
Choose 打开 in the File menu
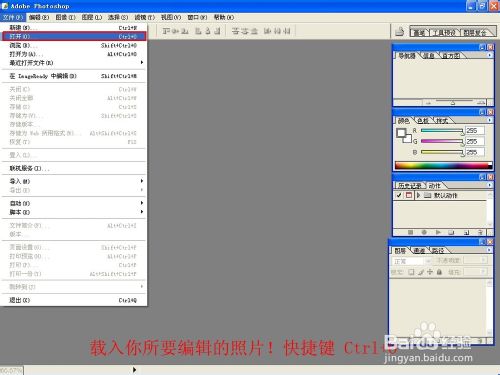click(74, 36)
